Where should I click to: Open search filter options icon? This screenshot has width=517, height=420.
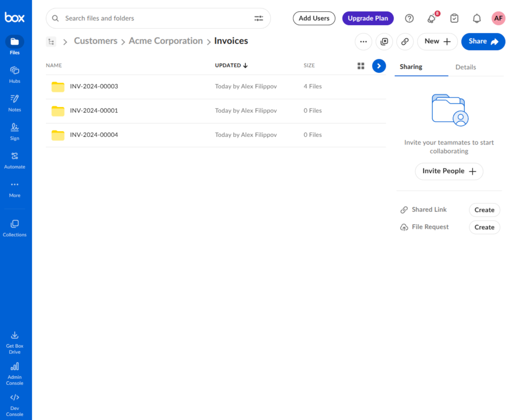[x=258, y=18]
